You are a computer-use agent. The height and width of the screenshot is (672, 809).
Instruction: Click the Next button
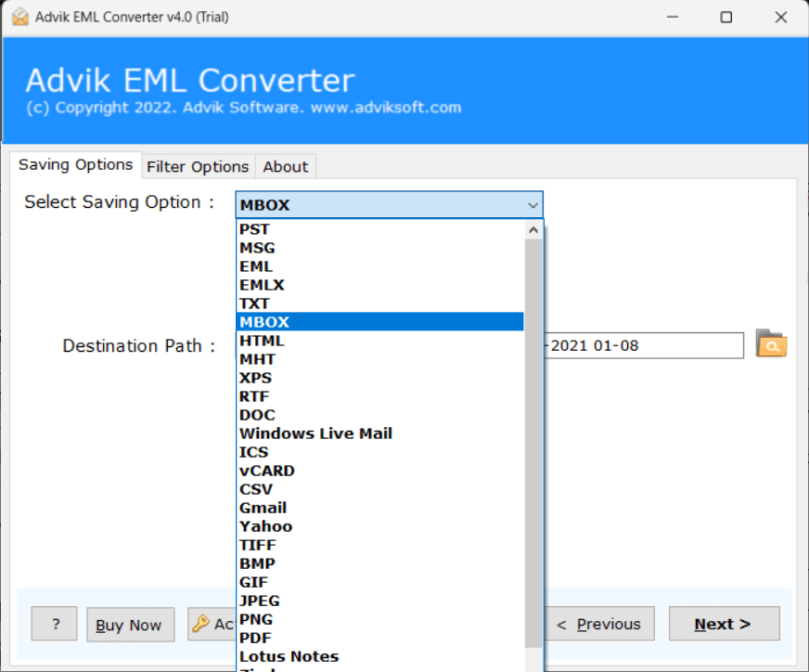tap(724, 624)
